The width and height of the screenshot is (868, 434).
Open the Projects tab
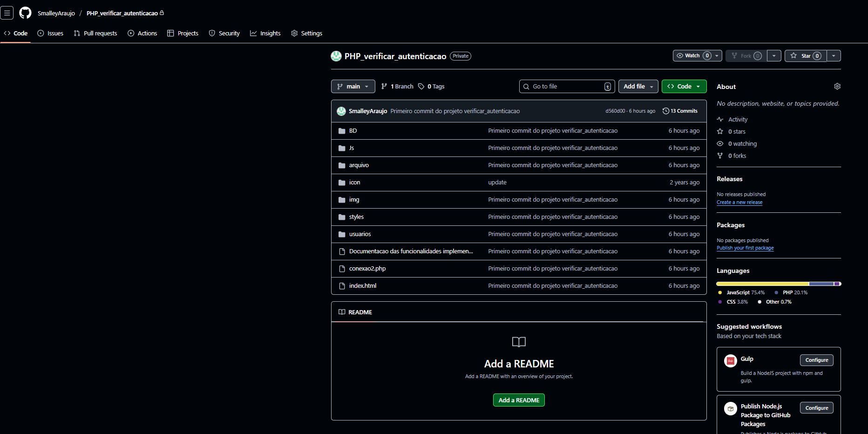point(183,34)
